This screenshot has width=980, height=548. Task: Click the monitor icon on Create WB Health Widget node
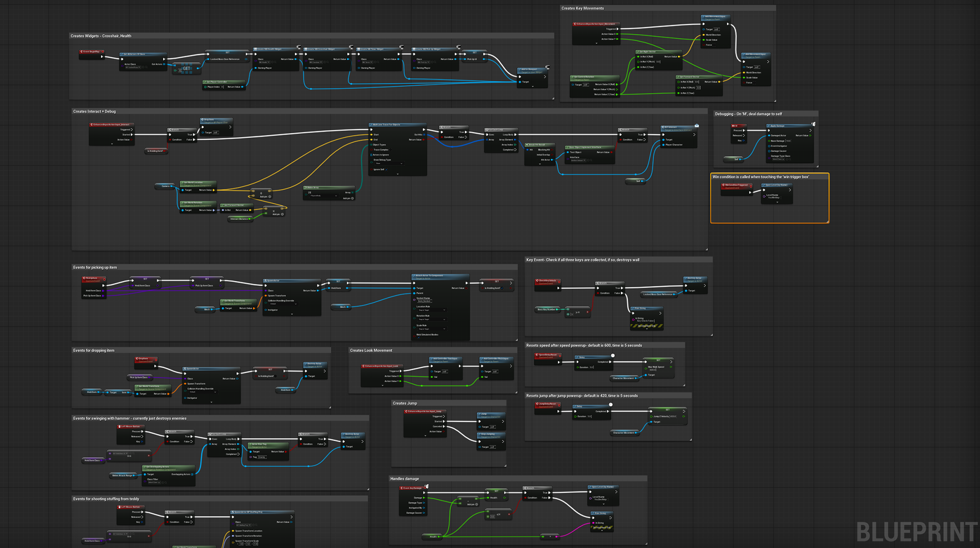tap(298, 47)
